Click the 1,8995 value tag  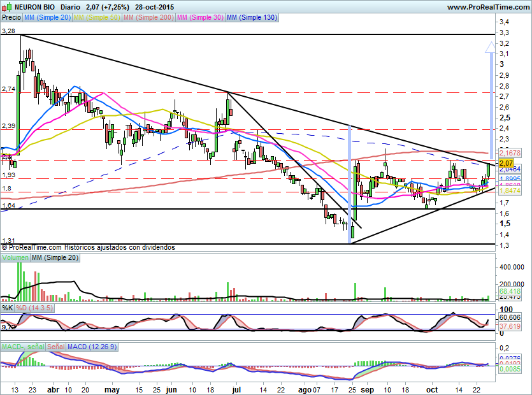click(x=510, y=179)
